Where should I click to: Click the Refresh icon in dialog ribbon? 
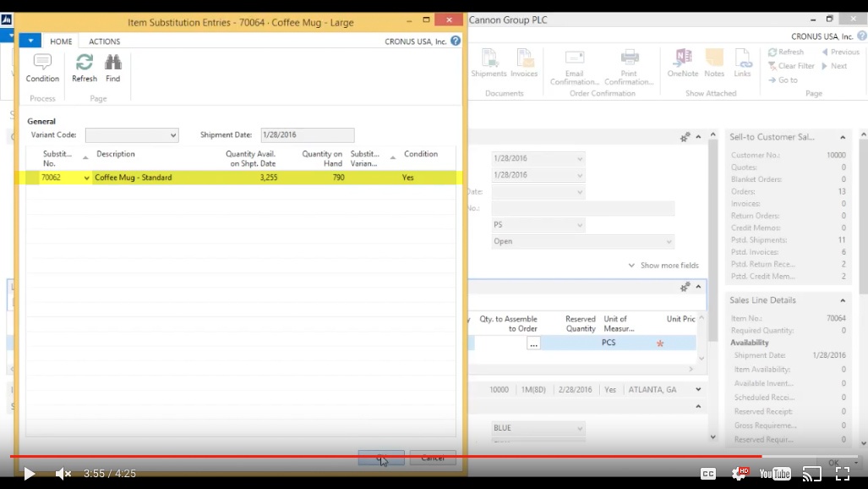[x=85, y=63]
